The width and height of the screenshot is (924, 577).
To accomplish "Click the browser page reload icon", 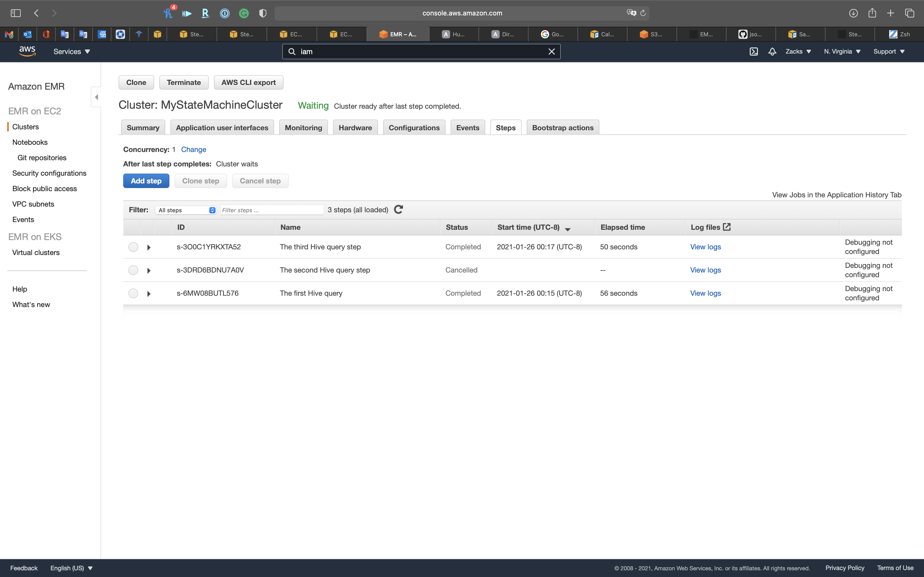I will coord(643,13).
